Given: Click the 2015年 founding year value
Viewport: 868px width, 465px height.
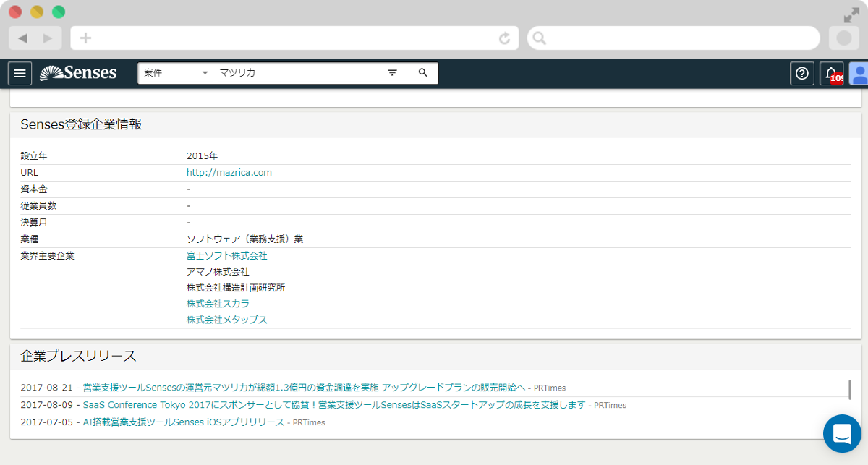Looking at the screenshot, I should click(x=202, y=155).
